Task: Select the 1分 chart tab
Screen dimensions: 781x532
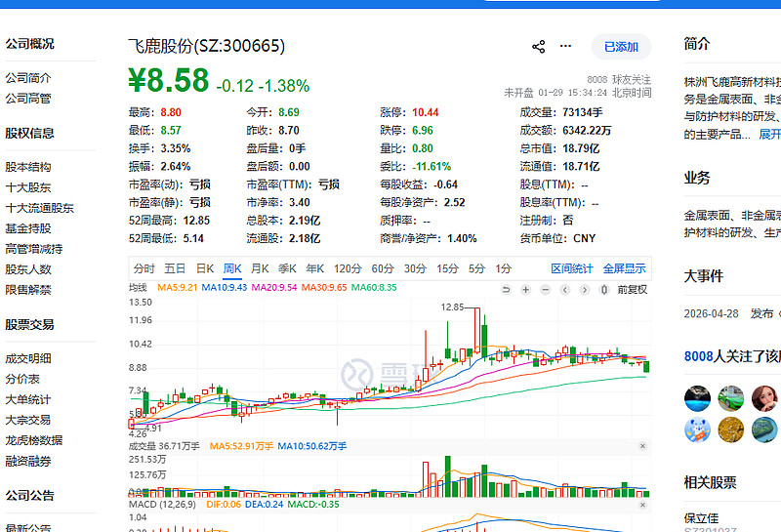Action: click(x=503, y=269)
